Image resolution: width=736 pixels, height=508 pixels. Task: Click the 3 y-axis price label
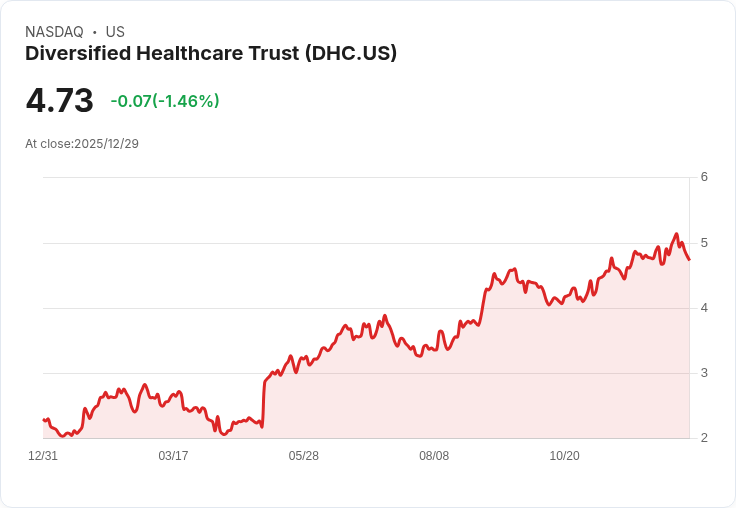(704, 373)
